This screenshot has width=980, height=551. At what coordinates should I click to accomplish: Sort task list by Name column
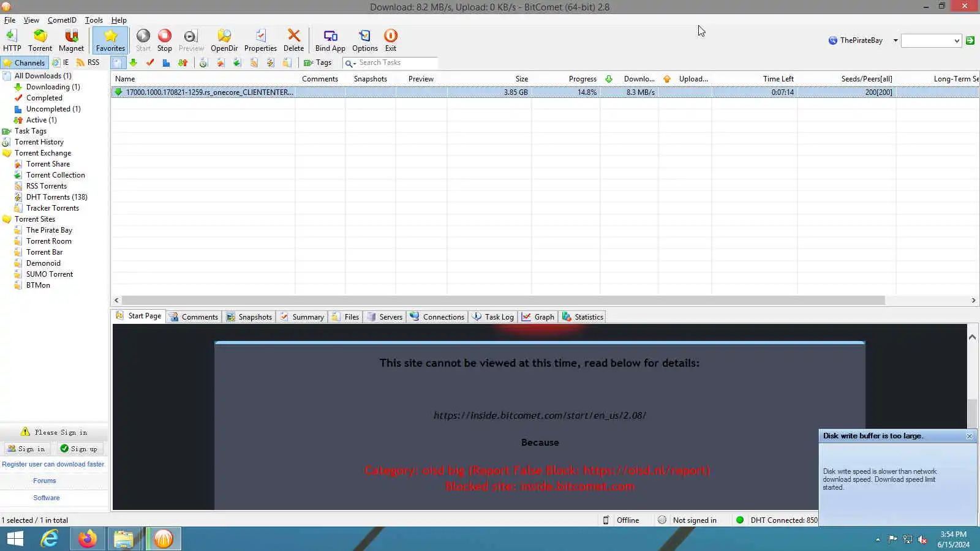[203, 79]
